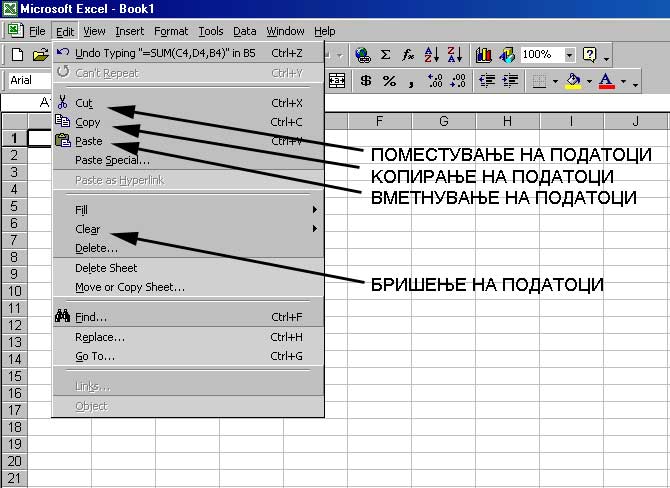Viewport: 670px width, 488px height.
Task: Select row 18 header
Action: coord(15,427)
